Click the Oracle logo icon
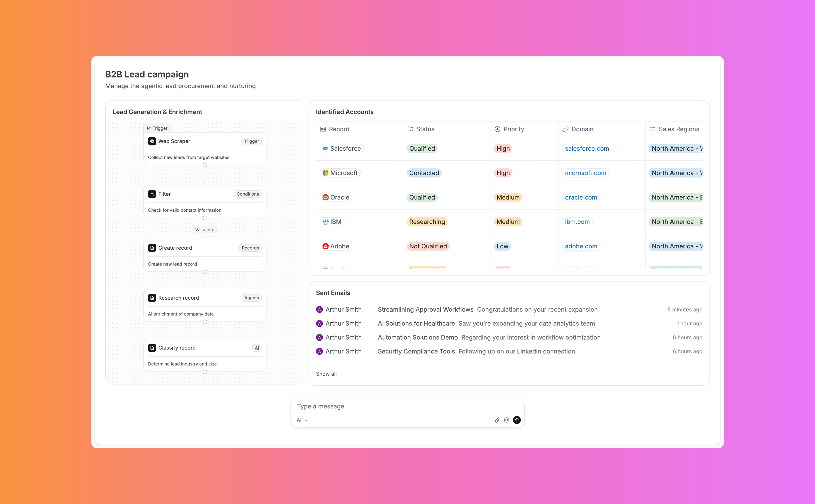Viewport: 815px width, 504px height. pyautogui.click(x=325, y=197)
